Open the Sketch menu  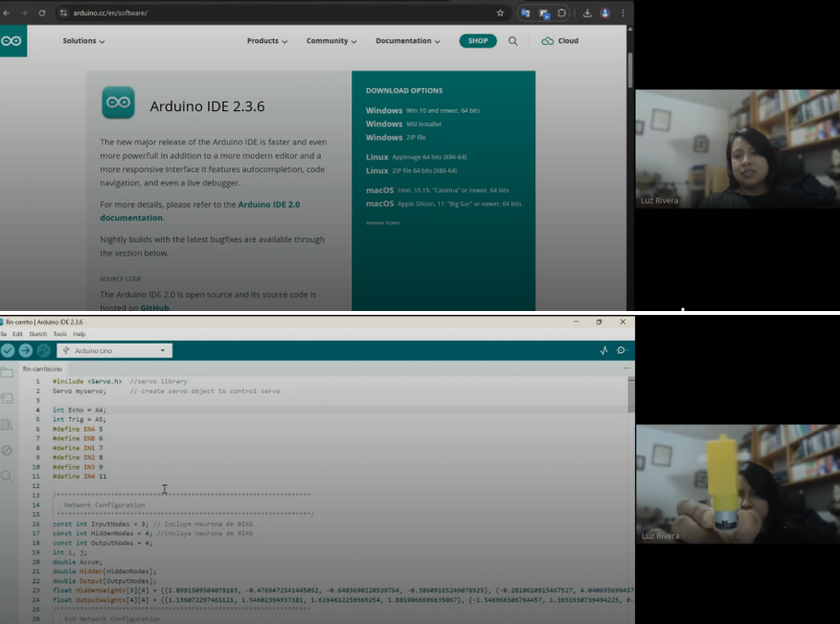point(37,334)
